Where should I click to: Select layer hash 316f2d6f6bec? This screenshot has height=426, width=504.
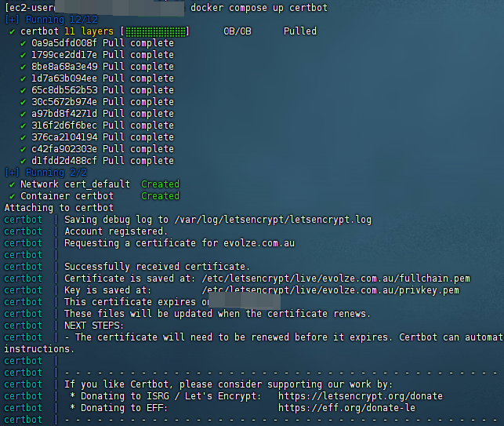[x=64, y=126]
